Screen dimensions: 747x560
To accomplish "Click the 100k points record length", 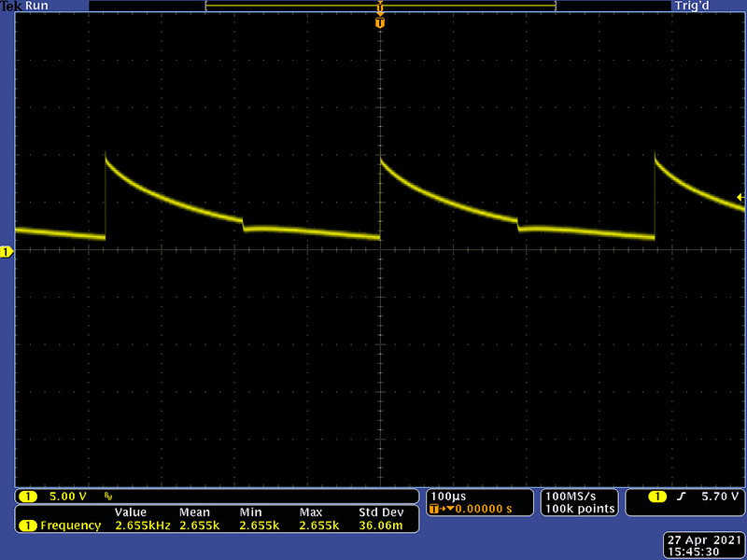I will pos(580,509).
